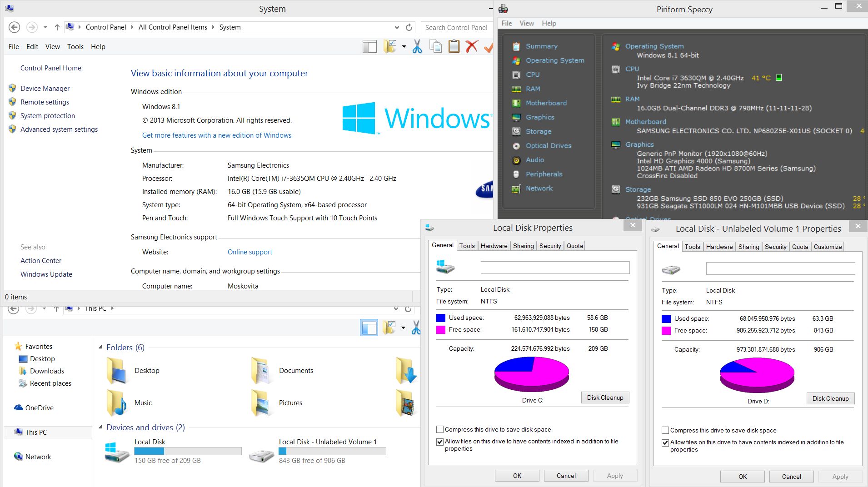Click the paste clipboard icon in System toolbar
868x487 pixels.
(454, 46)
